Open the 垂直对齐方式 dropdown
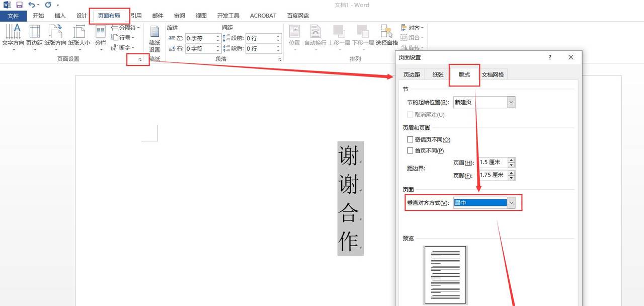This screenshot has height=306, width=644. pos(511,202)
